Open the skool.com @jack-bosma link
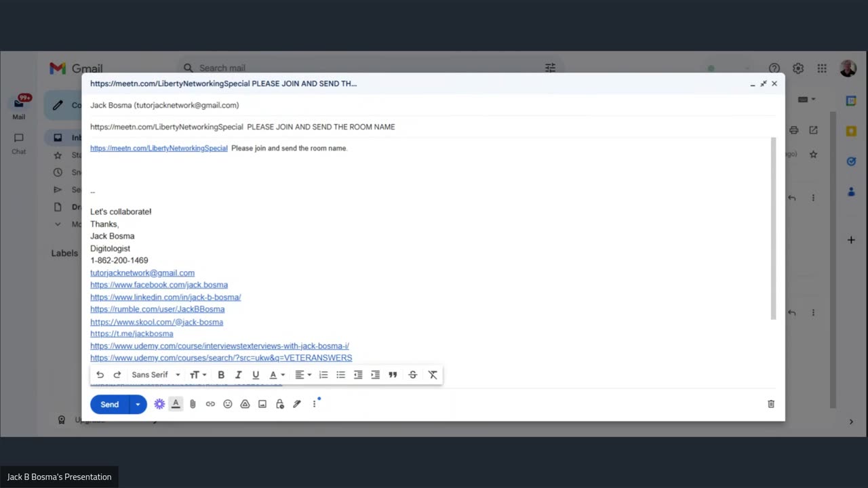The image size is (868, 488). coord(157,322)
